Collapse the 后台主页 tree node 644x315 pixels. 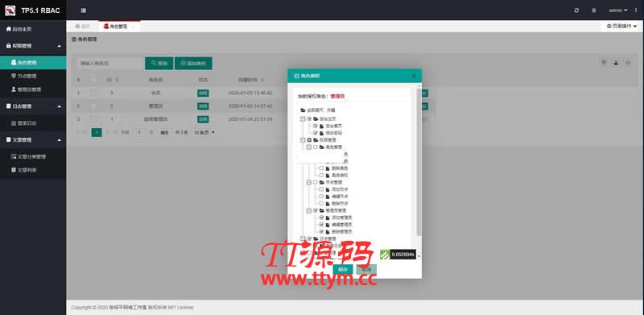(x=303, y=118)
